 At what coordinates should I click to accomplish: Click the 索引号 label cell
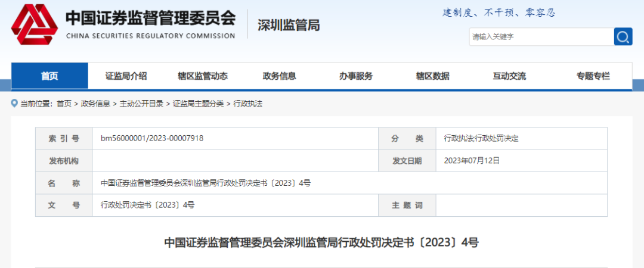tap(64, 139)
